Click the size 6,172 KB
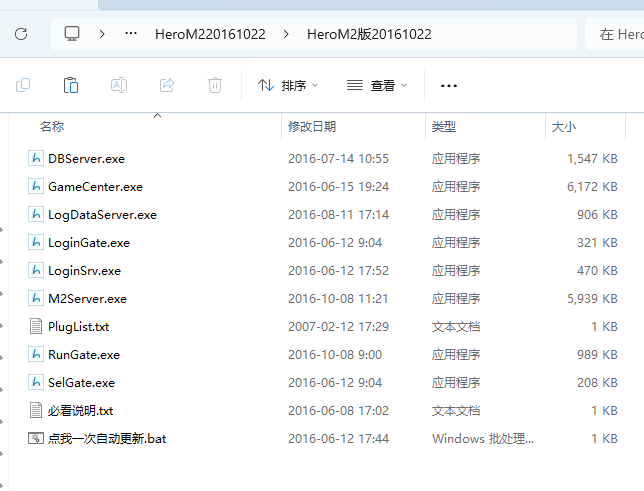This screenshot has width=644, height=491. click(x=592, y=187)
